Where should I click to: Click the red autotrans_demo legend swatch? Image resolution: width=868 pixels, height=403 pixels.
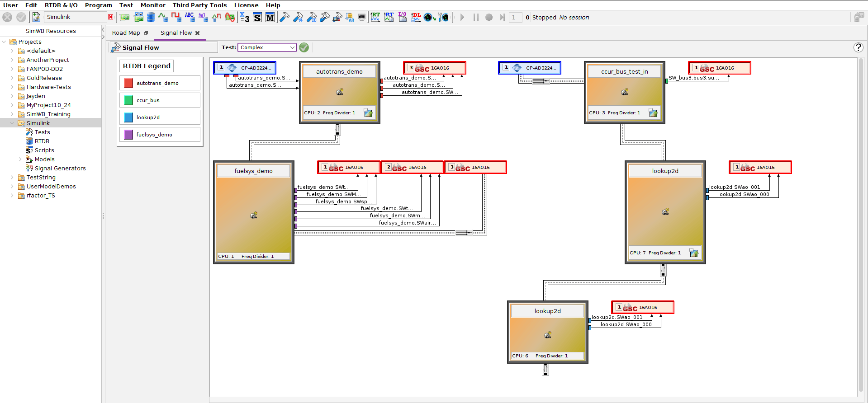(x=128, y=83)
